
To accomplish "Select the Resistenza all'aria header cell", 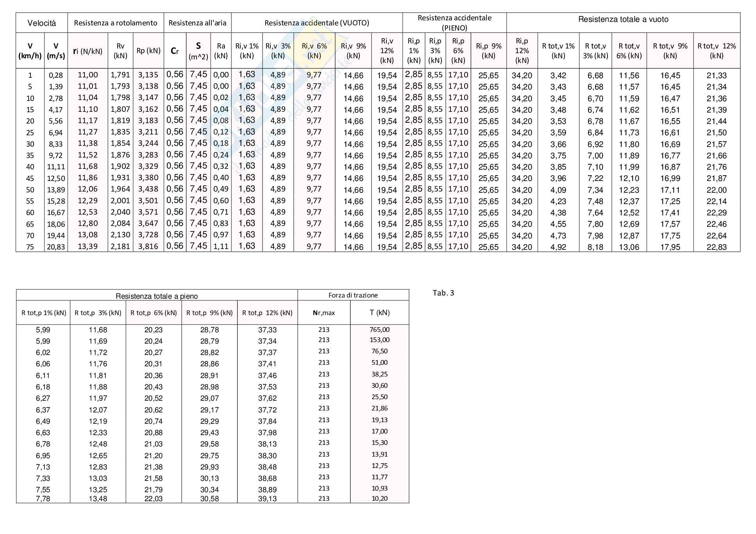I will [x=197, y=23].
